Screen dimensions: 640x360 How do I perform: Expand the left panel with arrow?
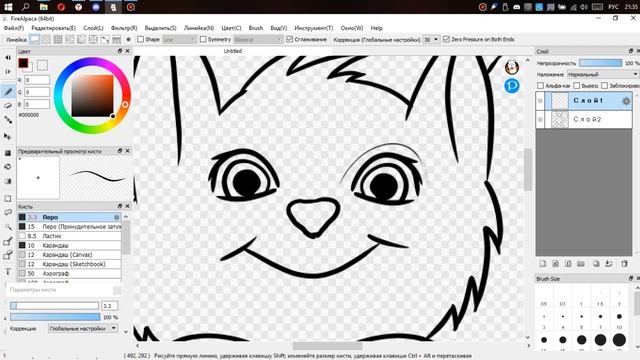[8, 72]
